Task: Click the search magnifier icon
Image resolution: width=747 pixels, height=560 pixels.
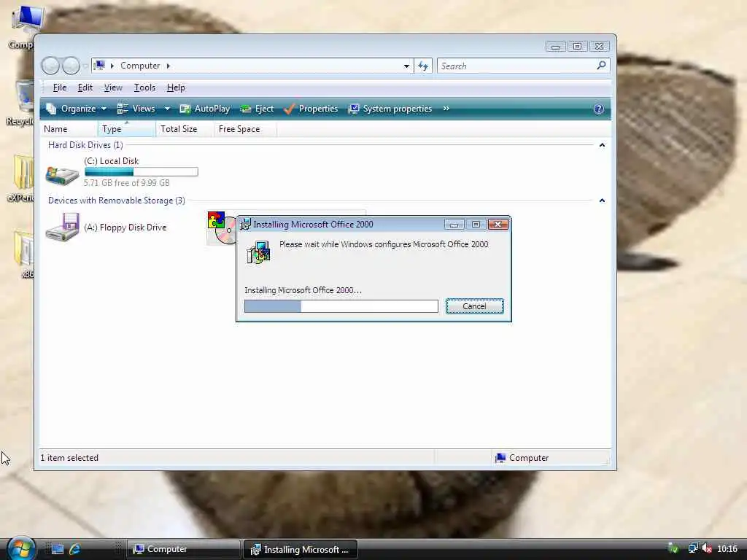Action: 601,65
